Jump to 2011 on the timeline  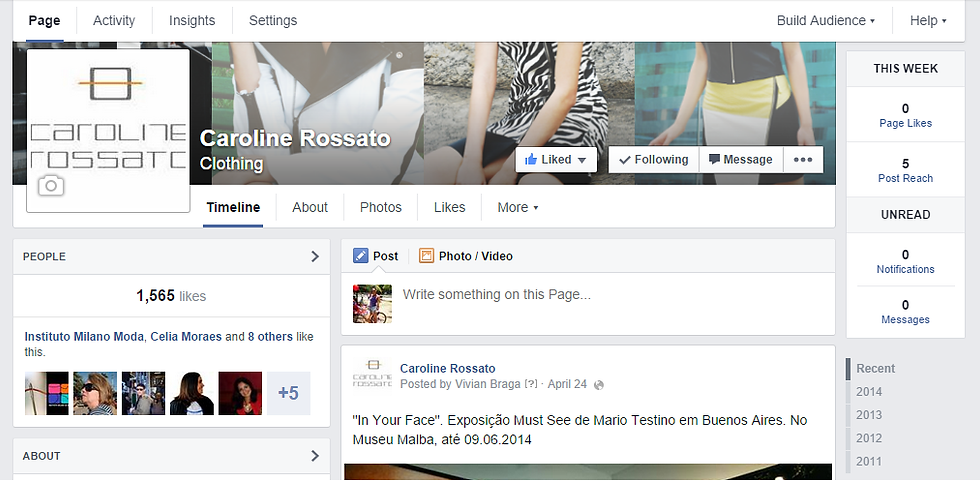pyautogui.click(x=869, y=461)
